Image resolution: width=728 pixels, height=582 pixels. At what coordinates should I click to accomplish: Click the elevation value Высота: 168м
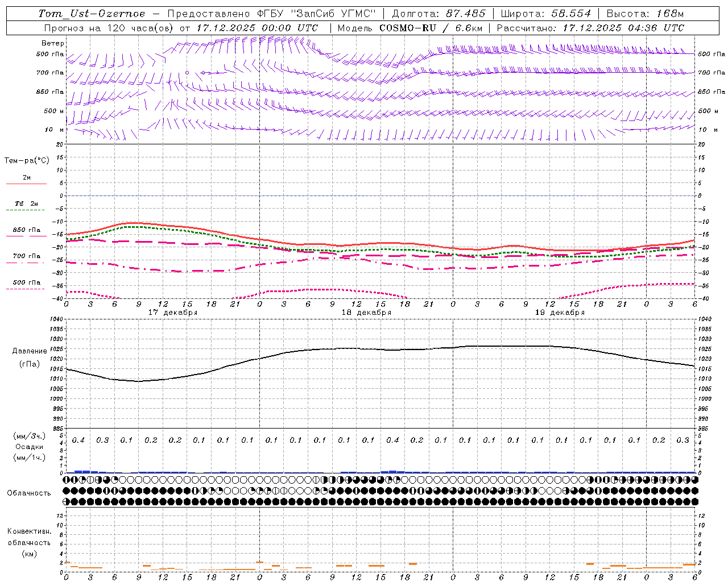[645, 14]
